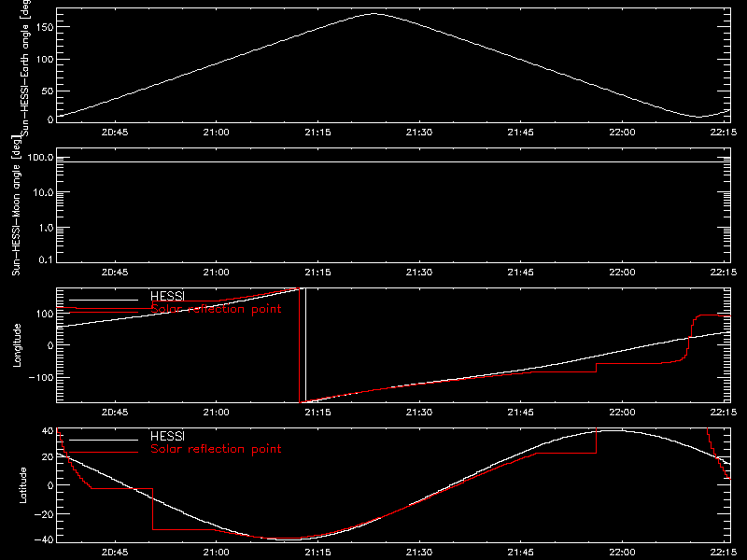Click 22:00 time label under Latitude plot
Screen dimensions: 747x560
click(x=622, y=553)
